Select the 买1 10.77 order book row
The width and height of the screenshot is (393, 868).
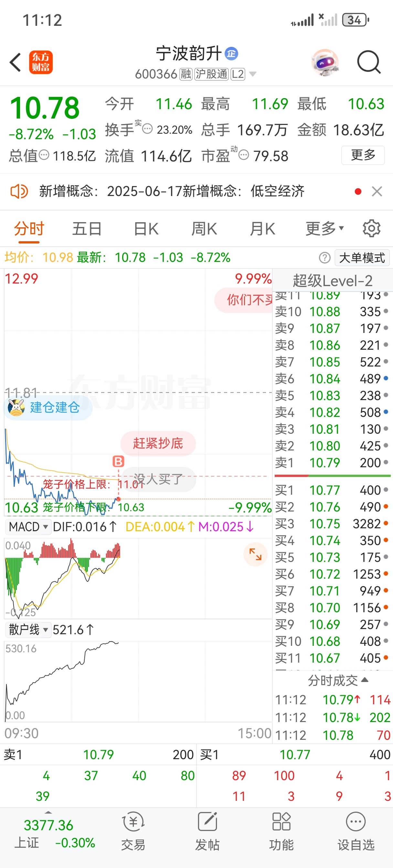tap(333, 490)
